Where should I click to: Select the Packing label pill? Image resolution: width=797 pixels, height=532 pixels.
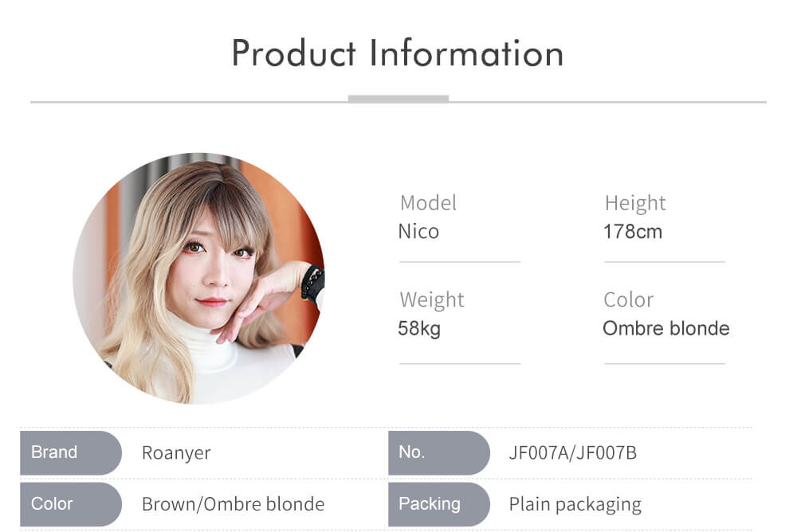(x=439, y=504)
